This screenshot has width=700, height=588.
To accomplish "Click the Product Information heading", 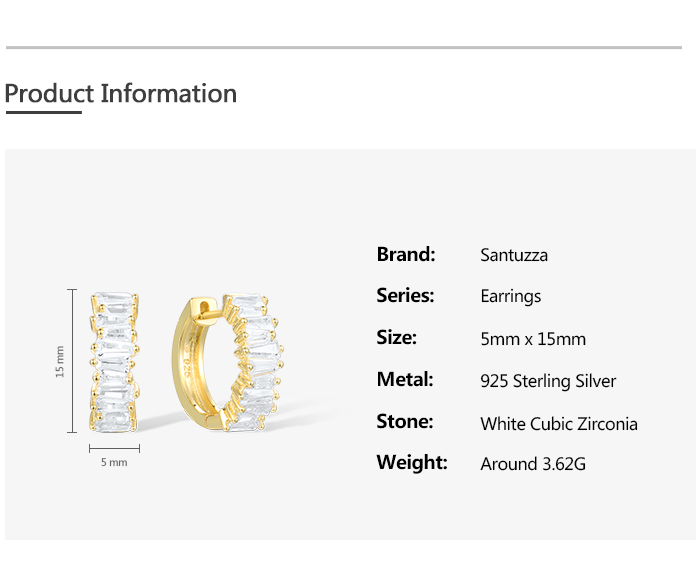I will (x=121, y=94).
